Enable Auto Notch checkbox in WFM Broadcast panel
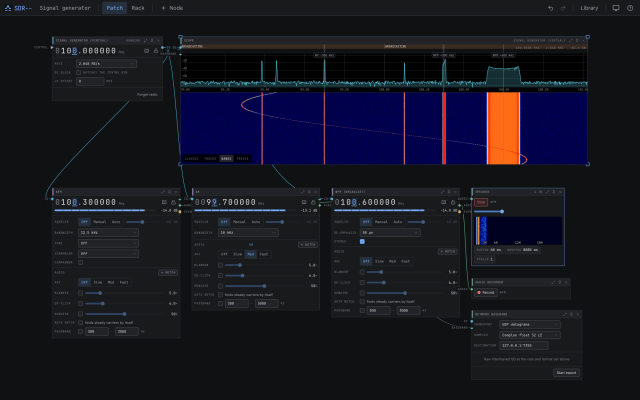The height and width of the screenshot is (400, 640). [x=362, y=302]
